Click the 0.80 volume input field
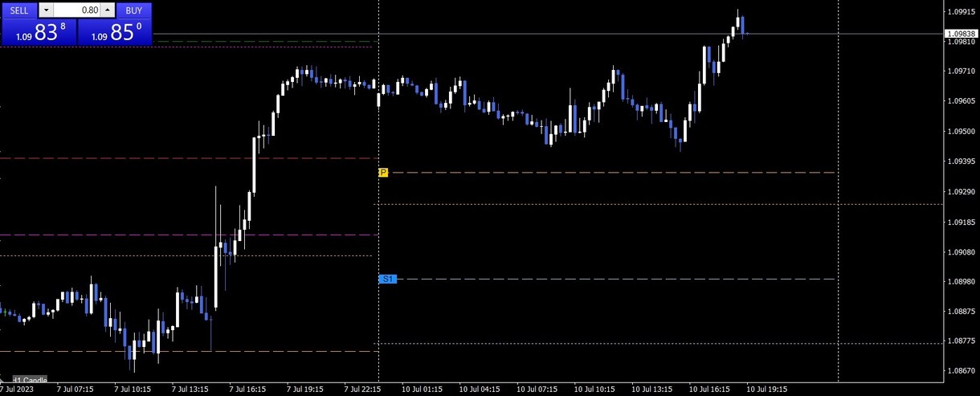980x396 pixels. point(77,10)
